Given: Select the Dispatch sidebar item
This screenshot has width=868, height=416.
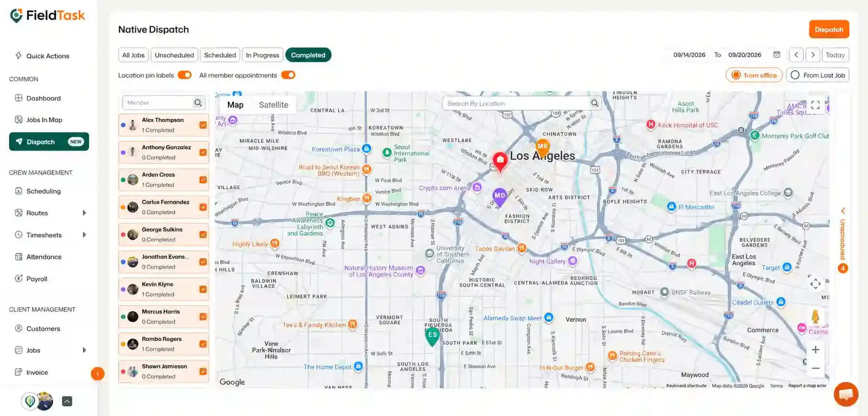Looking at the screenshot, I should [x=49, y=142].
